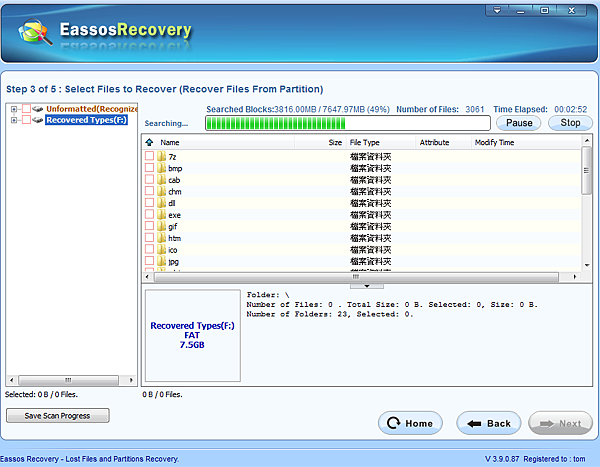Go to Home
This screenshot has width=600, height=467.
click(410, 423)
